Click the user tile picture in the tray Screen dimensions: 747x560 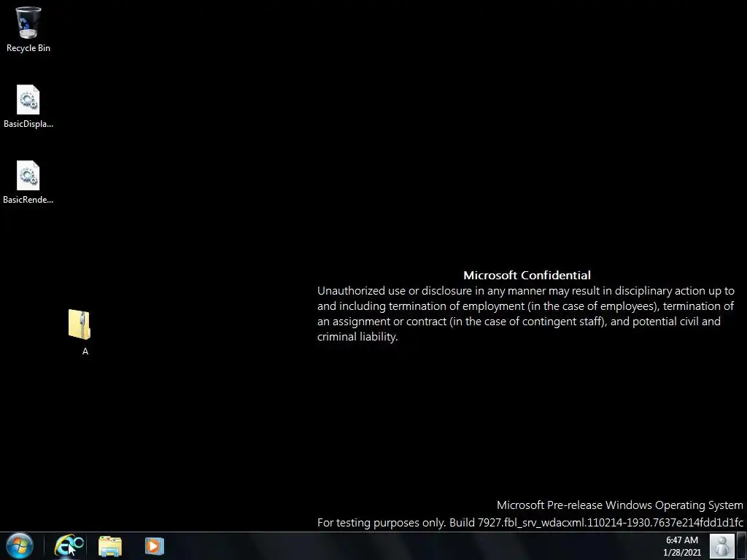[x=721, y=546]
